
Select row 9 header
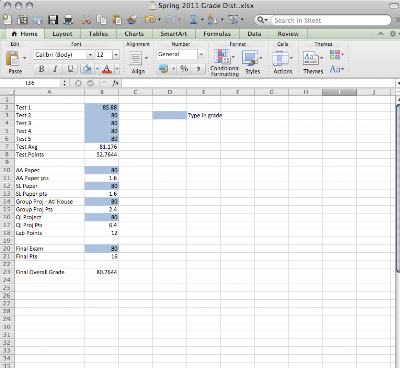pos(7,162)
